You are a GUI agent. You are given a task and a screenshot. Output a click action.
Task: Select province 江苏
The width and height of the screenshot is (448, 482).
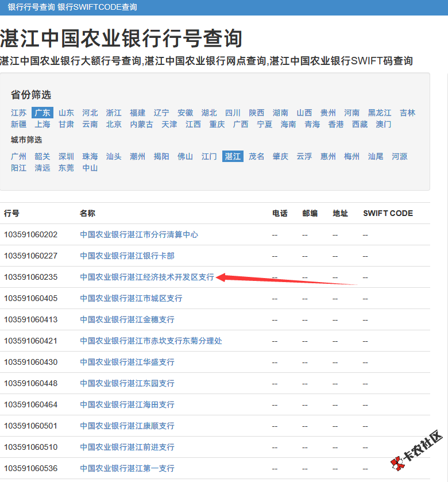[19, 113]
